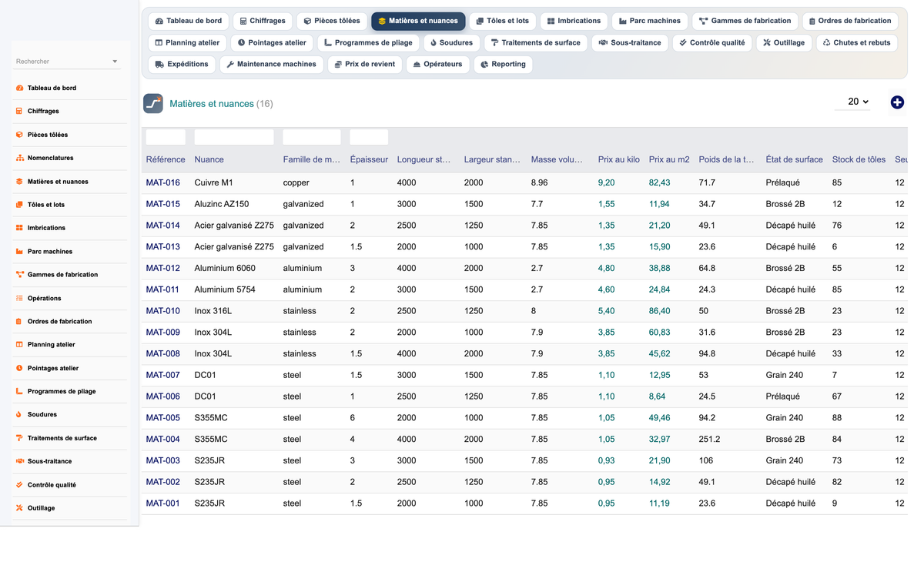Click the Aluminium 6060 nuance cell
The image size is (924, 572).
[225, 269]
